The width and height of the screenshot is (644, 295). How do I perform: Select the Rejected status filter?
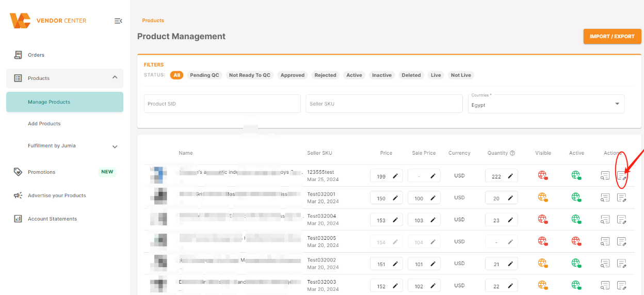(x=325, y=75)
